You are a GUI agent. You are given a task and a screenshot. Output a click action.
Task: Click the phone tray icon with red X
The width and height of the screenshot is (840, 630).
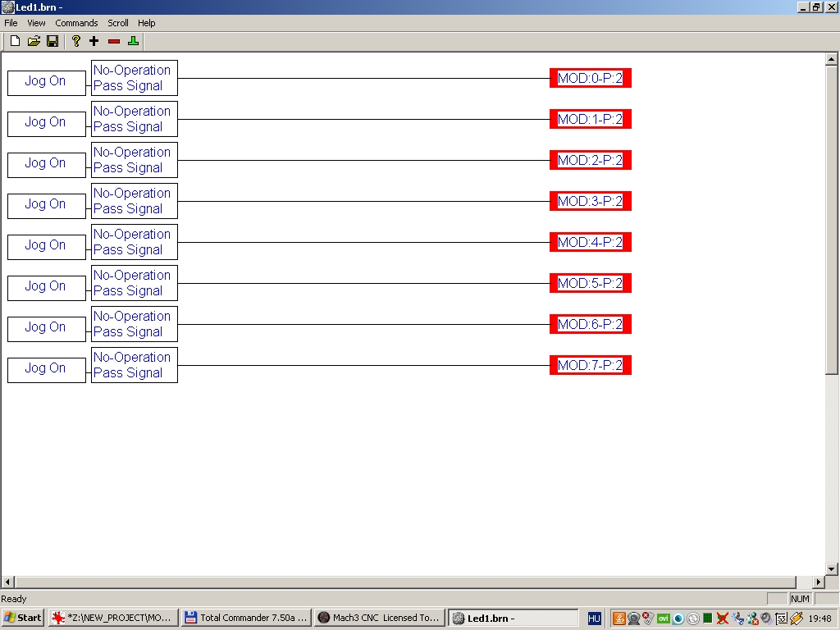pos(648,619)
